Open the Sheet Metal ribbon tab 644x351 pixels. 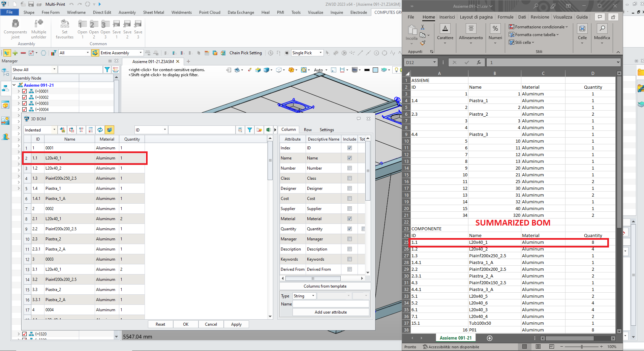(153, 12)
